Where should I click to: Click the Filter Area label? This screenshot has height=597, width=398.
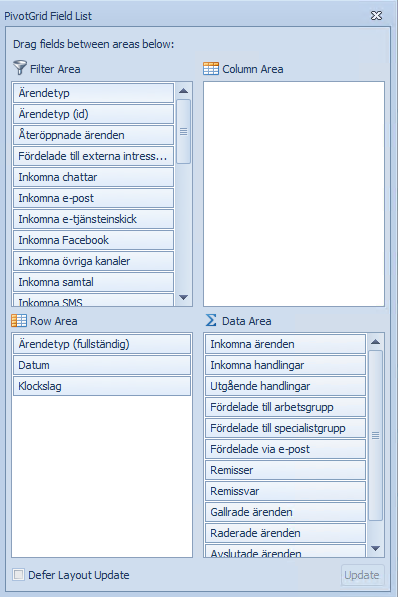[x=55, y=69]
